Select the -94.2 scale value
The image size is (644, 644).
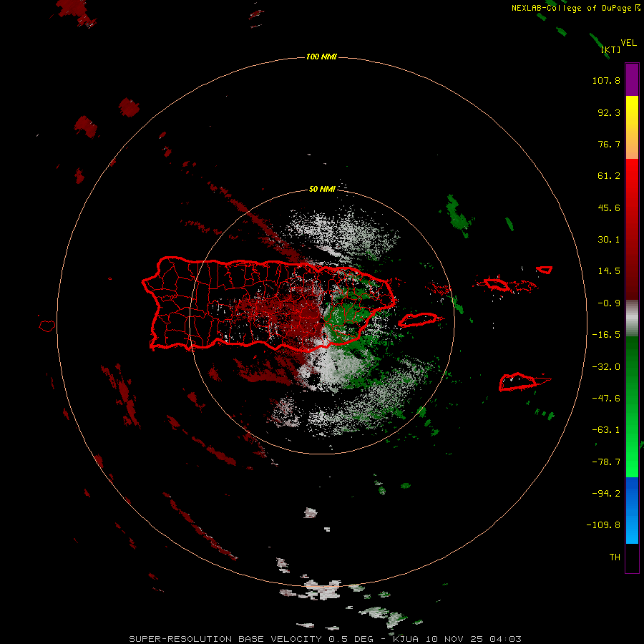(x=606, y=494)
